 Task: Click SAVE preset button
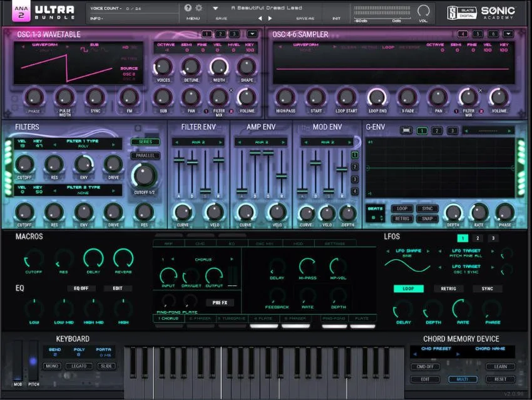[x=221, y=18]
